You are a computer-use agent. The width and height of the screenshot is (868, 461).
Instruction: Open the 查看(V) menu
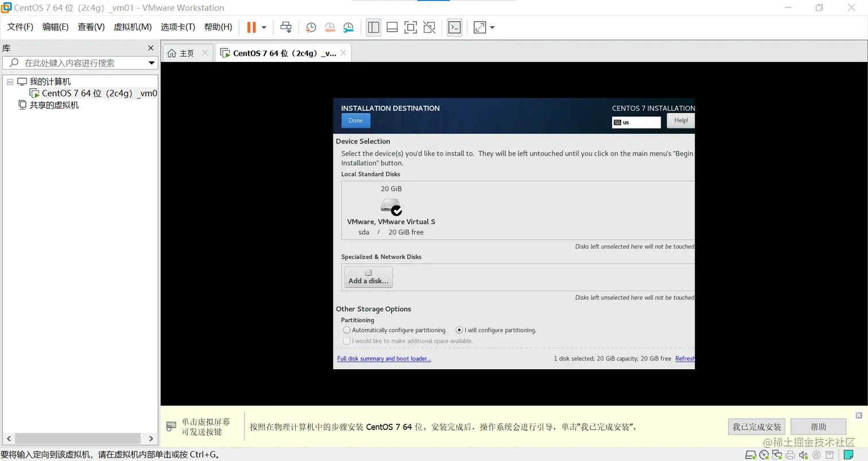91,27
